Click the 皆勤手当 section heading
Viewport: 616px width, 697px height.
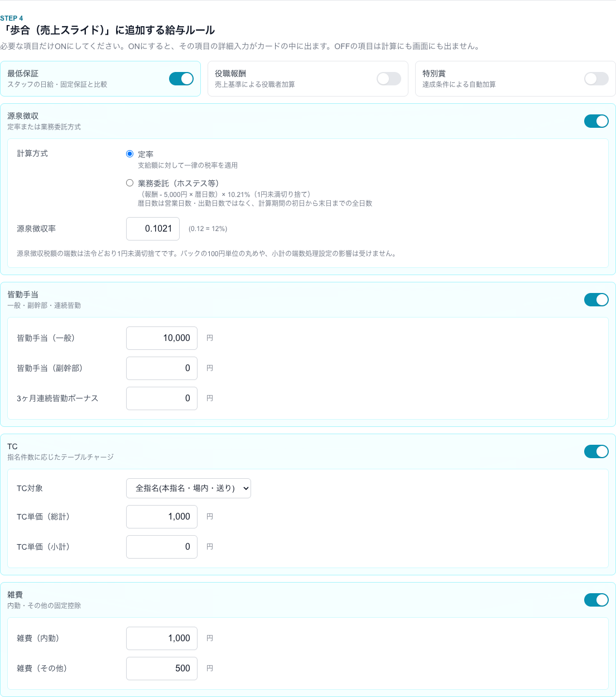pyautogui.click(x=23, y=295)
